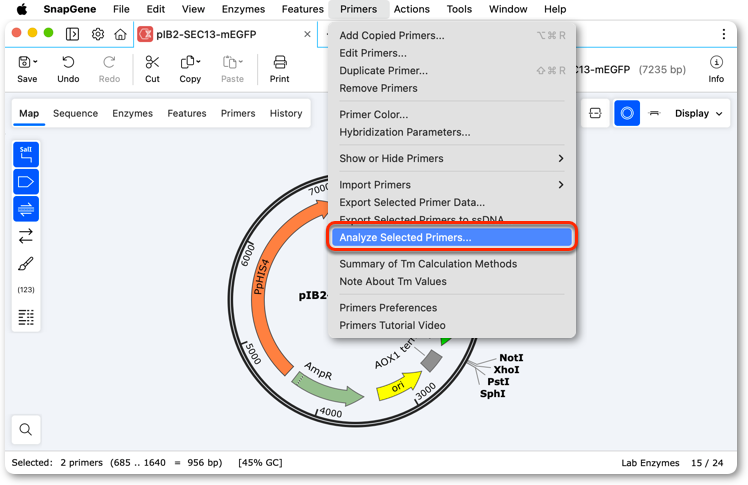Open the Display dropdown

[698, 114]
